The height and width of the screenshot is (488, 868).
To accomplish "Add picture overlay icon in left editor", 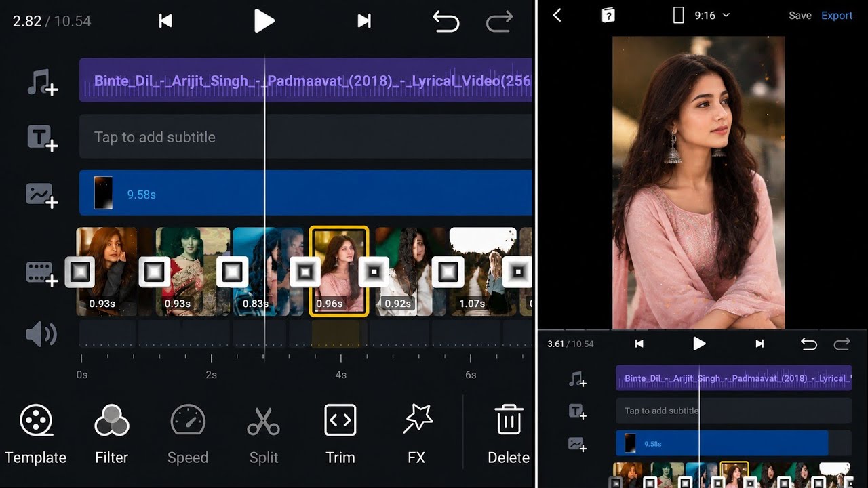I will tap(42, 195).
